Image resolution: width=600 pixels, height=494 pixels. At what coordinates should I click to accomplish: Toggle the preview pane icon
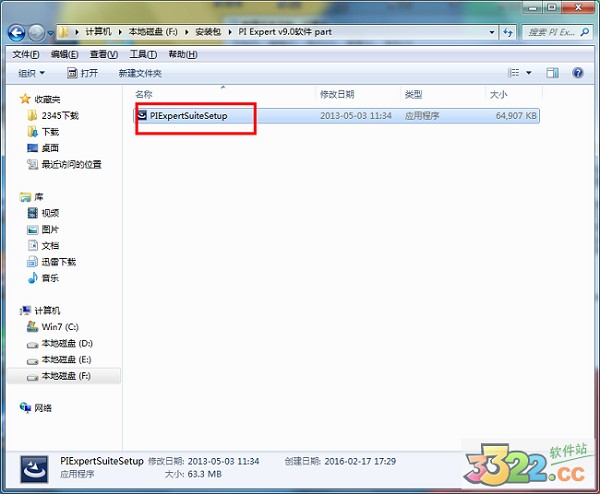pyautogui.click(x=552, y=72)
